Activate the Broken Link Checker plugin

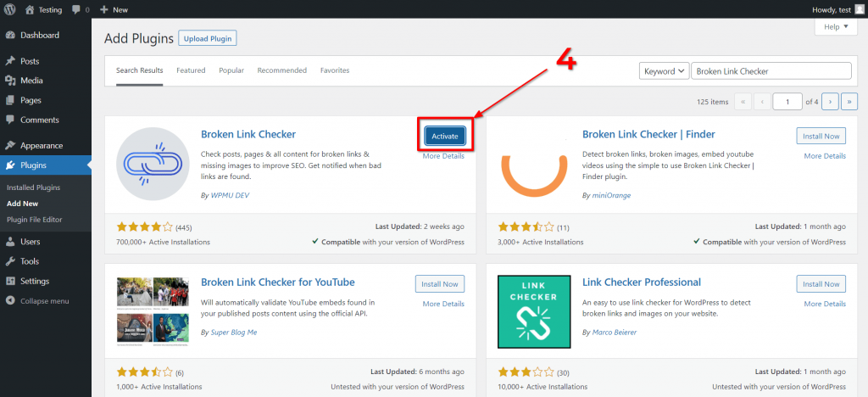[445, 137]
